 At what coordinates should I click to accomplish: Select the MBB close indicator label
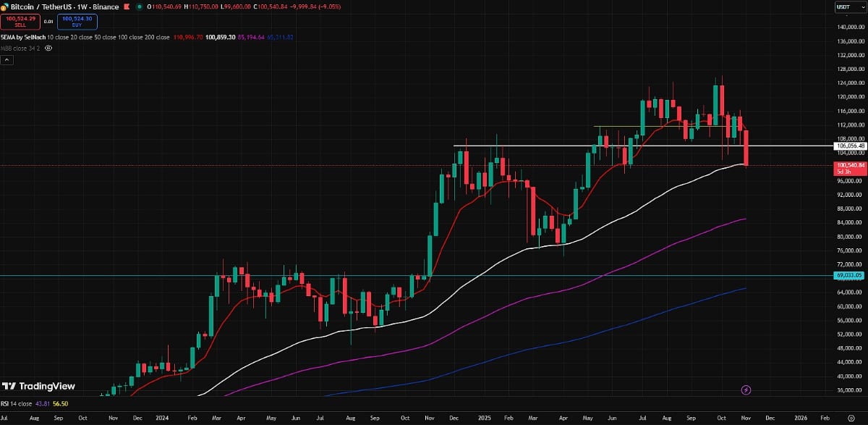pos(20,48)
